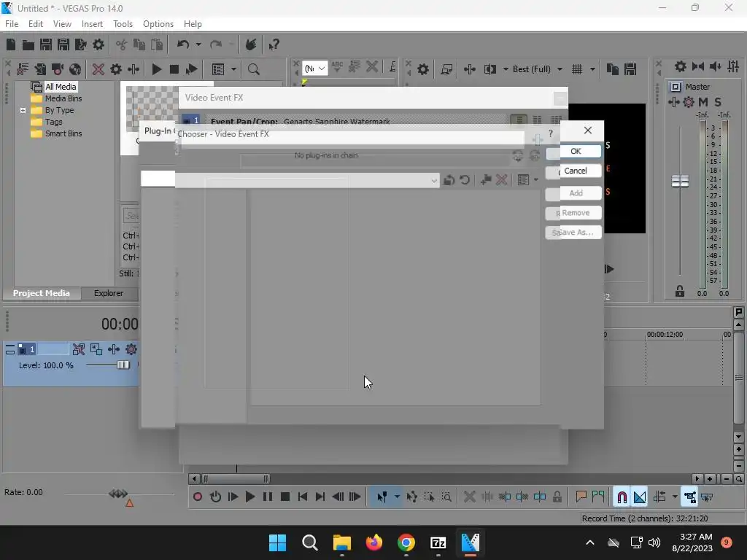Pause timeline playback
Viewport: 747px width, 560px height.
click(x=268, y=497)
